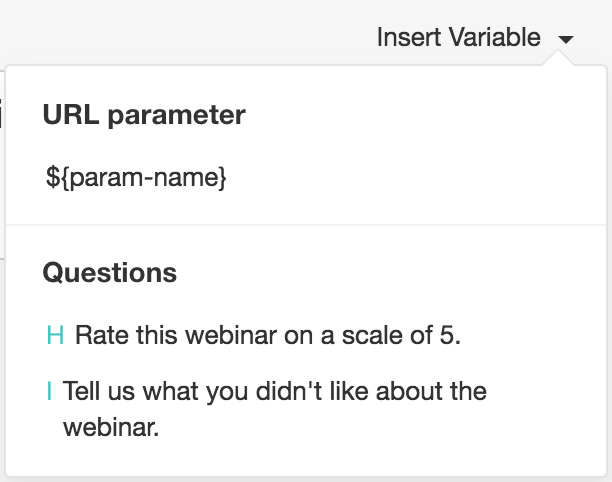
Task: Insert the ${param-name} URL parameter variable
Action: point(136,178)
